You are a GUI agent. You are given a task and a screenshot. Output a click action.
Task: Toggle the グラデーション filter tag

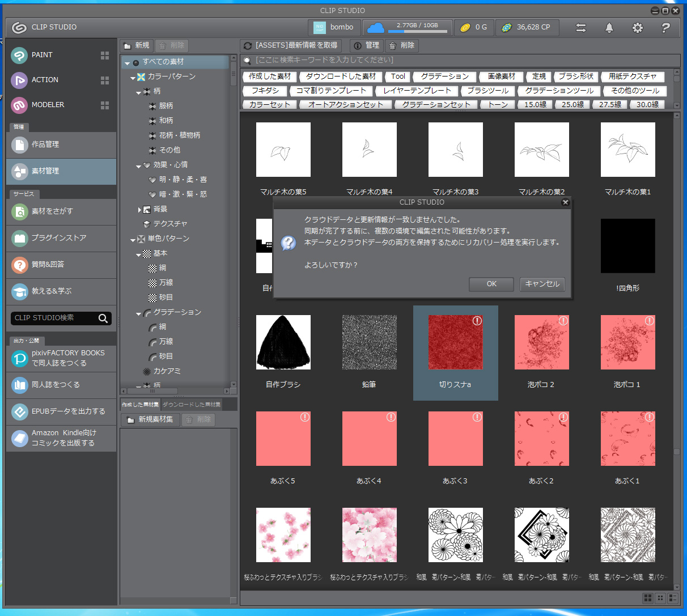(x=444, y=77)
